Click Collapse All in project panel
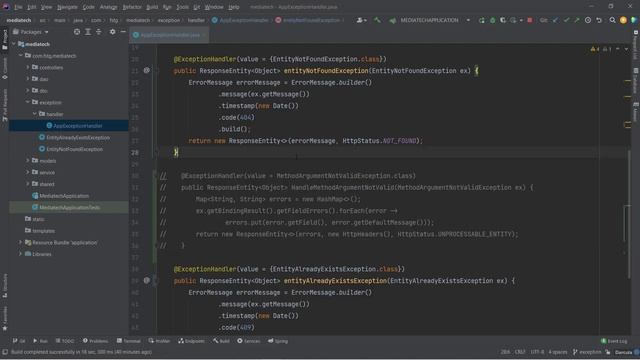This screenshot has height=360, width=640. click(98, 32)
